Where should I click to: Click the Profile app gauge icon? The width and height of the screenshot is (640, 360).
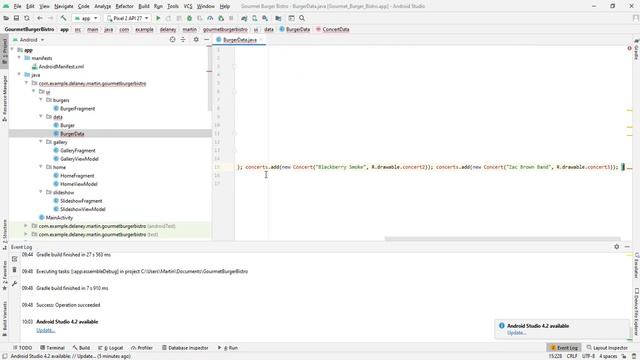tap(210, 18)
